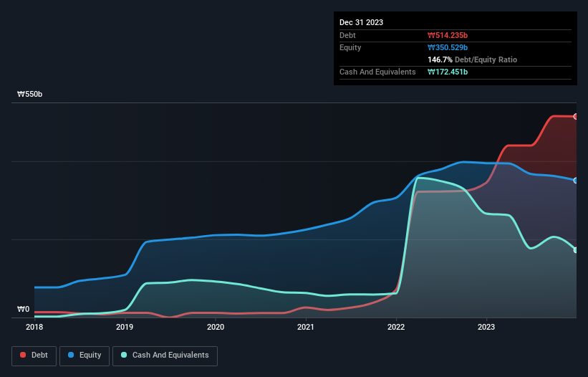Select the 2021 x-axis label
588x377 pixels.
pos(306,327)
